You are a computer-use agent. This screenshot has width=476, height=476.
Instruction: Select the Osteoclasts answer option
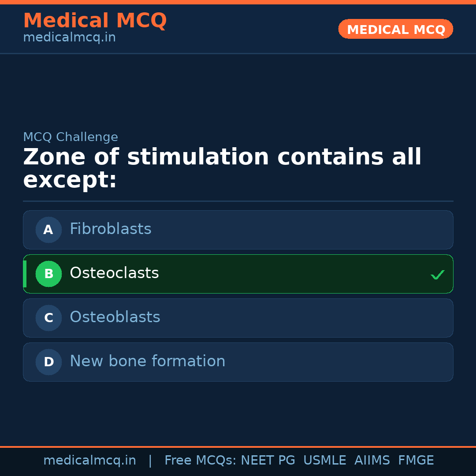point(238,274)
